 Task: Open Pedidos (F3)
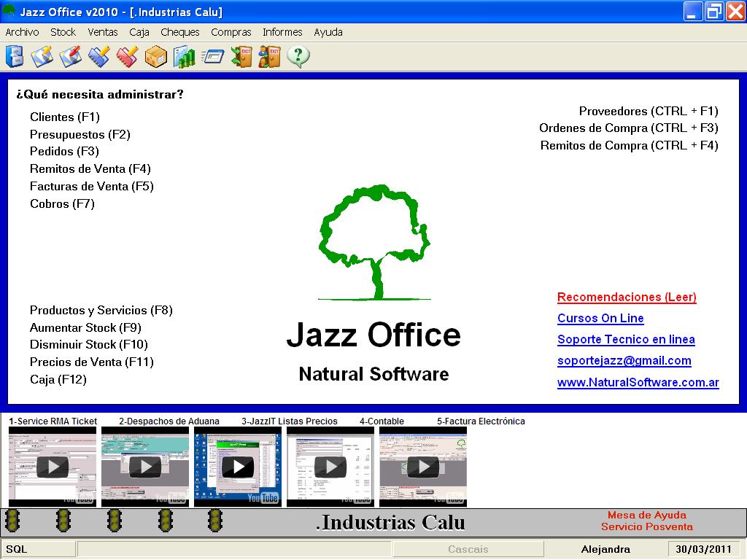pyautogui.click(x=64, y=152)
